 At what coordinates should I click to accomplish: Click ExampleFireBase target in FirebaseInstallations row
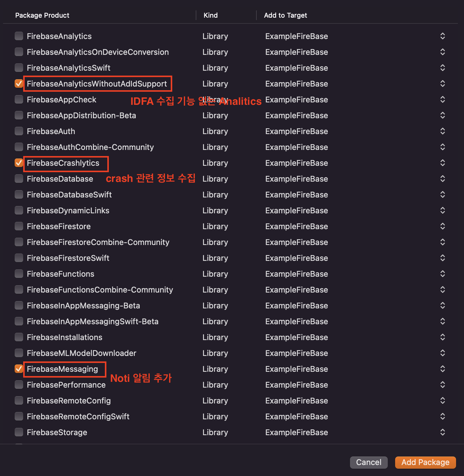(x=297, y=337)
